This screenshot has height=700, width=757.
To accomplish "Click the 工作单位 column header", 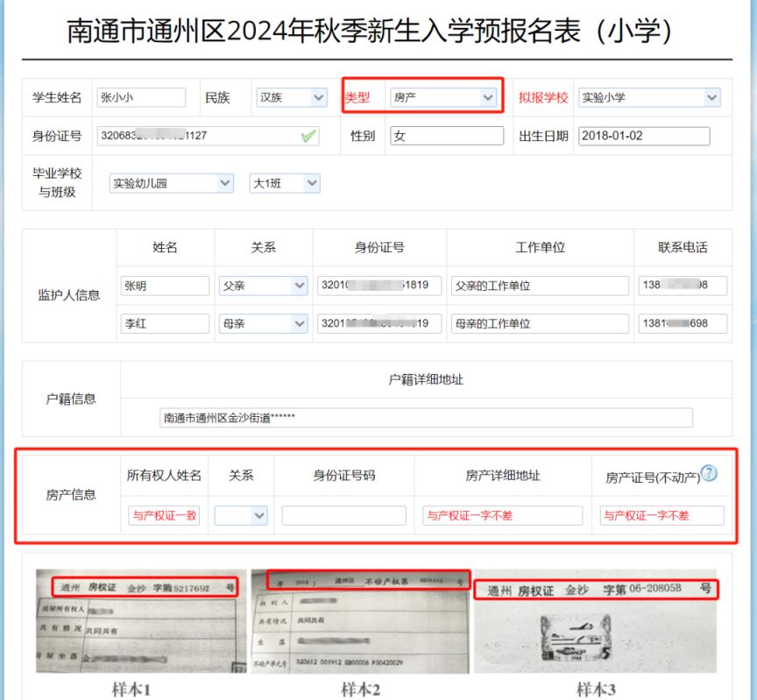I will click(x=540, y=247).
